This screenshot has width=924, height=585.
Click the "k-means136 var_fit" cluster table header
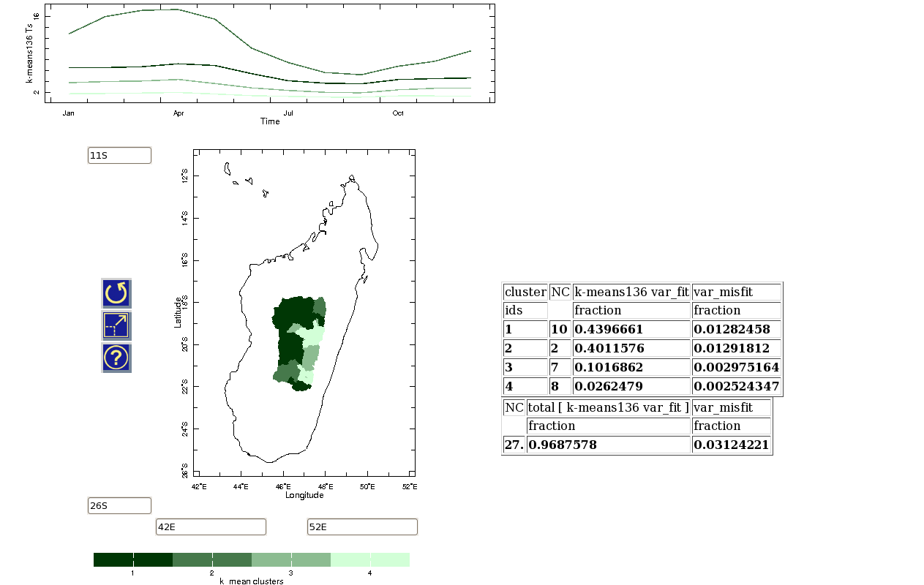tap(631, 292)
